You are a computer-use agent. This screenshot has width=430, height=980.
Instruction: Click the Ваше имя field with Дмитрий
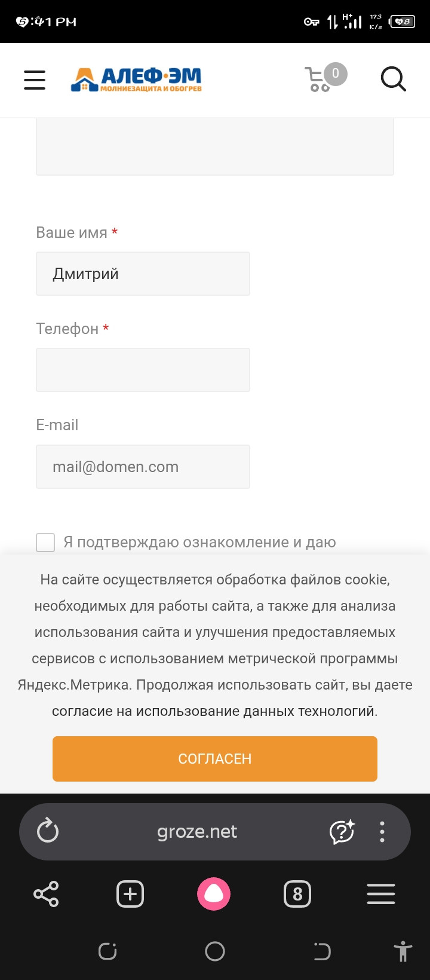[x=143, y=274]
